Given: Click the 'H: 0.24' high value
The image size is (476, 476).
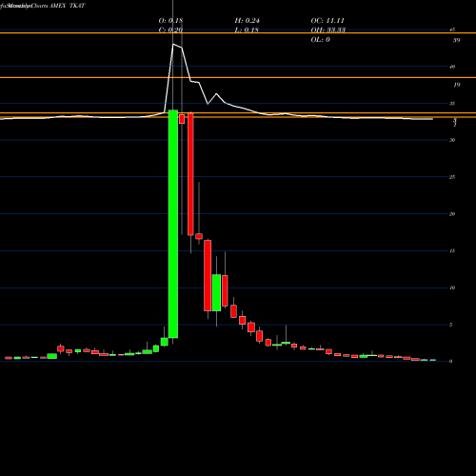Looking at the screenshot, I should [x=248, y=21].
